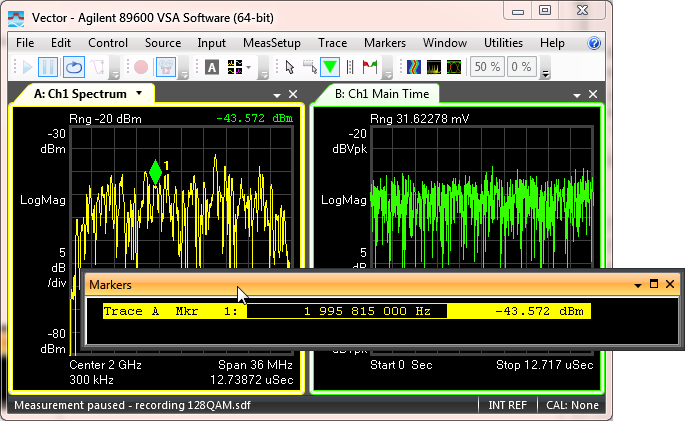Viewport: 685px width, 421px height.
Task: Open the Markers menu
Action: 385,43
